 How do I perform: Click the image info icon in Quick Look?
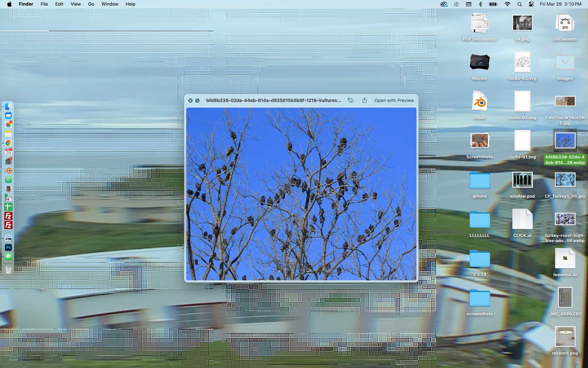pyautogui.click(x=350, y=100)
